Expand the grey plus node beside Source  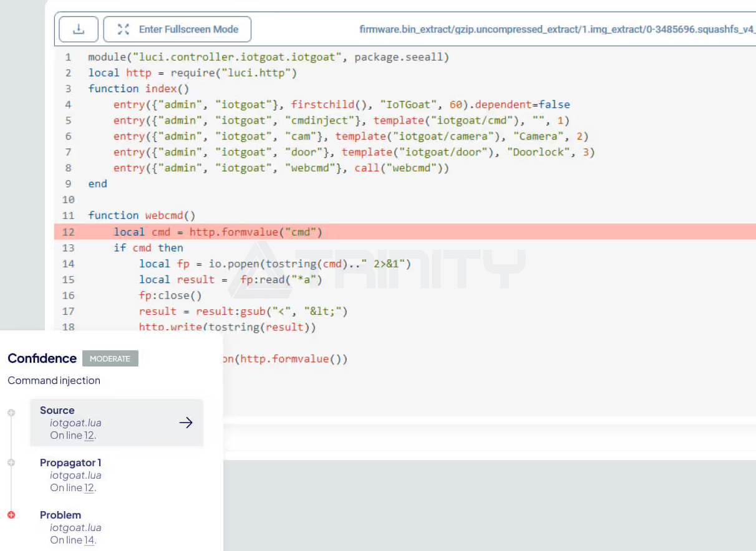11,413
